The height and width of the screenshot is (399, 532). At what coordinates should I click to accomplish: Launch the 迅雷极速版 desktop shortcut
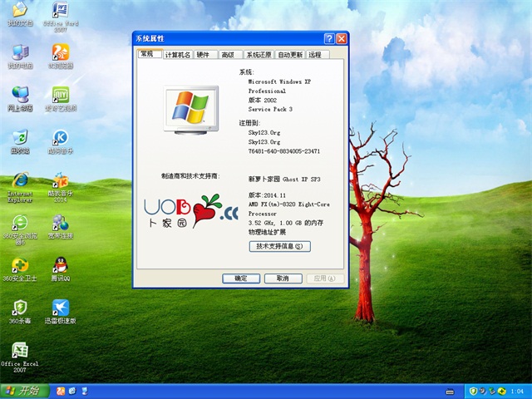click(60, 308)
